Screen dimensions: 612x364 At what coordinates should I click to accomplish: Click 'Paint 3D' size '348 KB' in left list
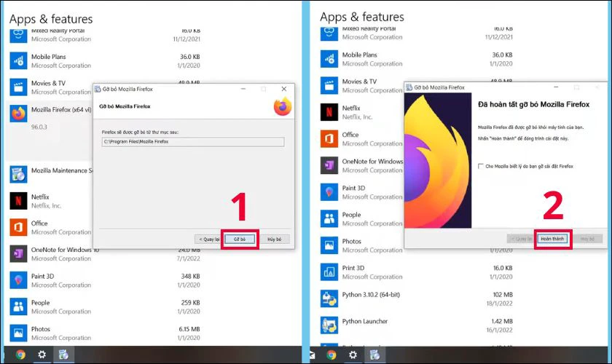point(190,276)
